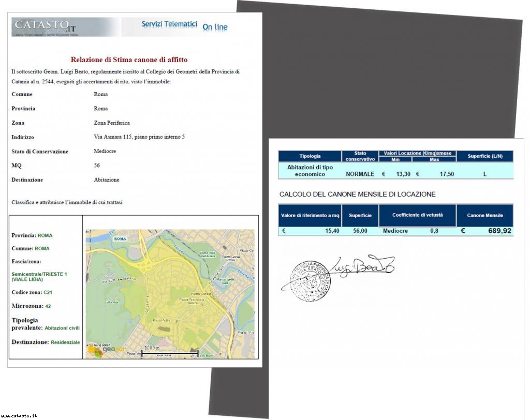Image resolution: width=530 pixels, height=420 pixels.
Task: Click the Relazione di Stima title
Action: coord(129,60)
